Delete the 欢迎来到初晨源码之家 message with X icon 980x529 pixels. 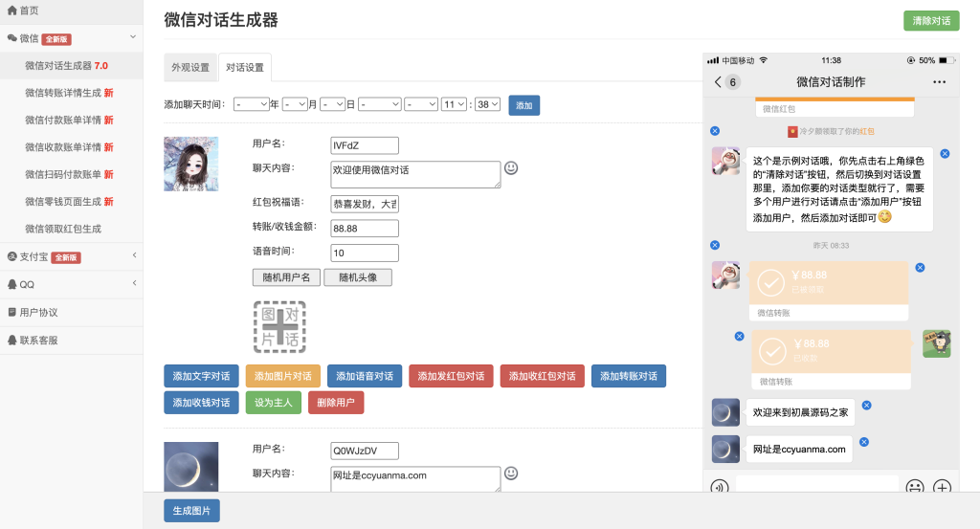[x=865, y=406]
